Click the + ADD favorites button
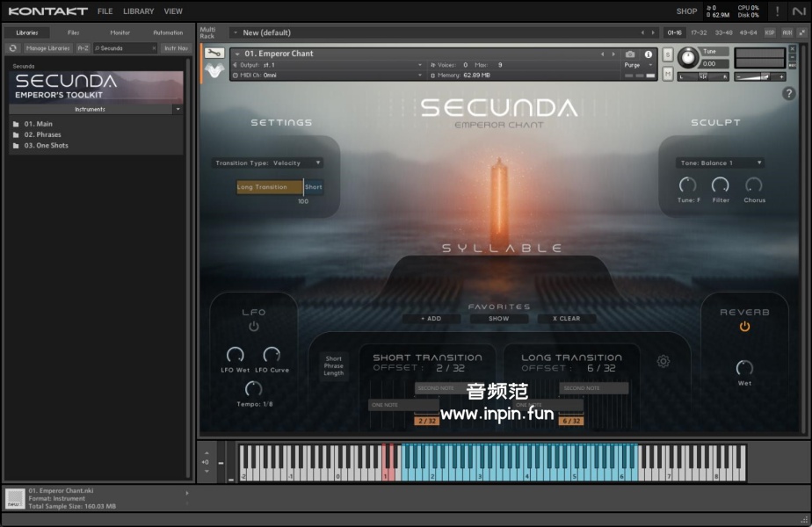Viewport: 812px width, 527px height. 431,319
